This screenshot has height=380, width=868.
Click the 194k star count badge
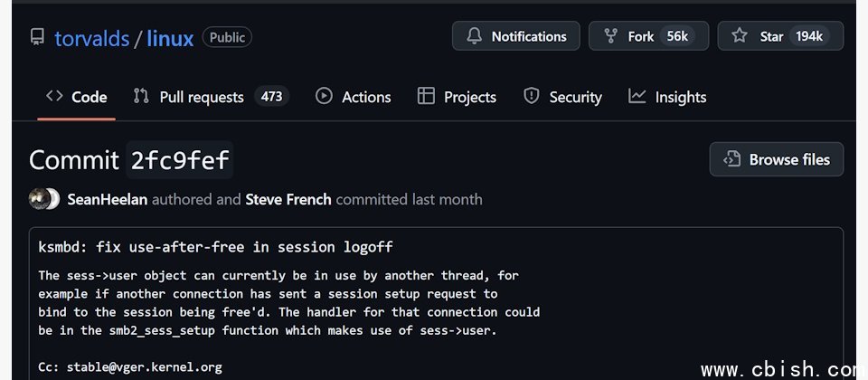tap(809, 36)
